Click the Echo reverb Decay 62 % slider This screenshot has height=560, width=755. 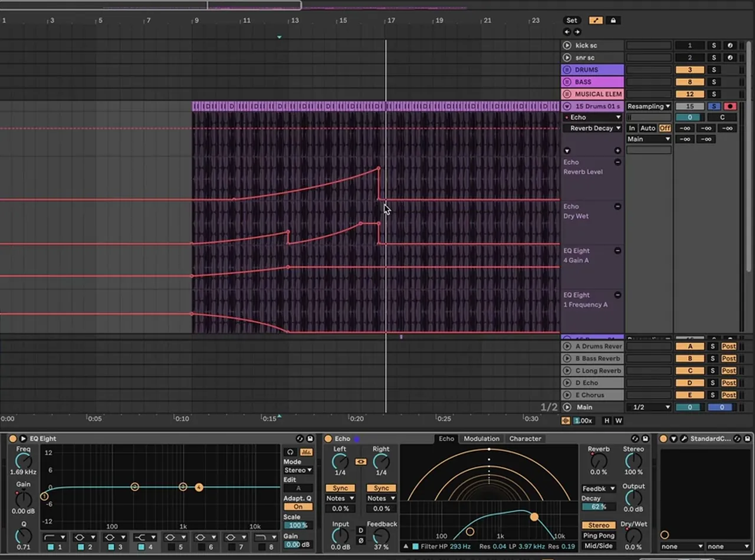pos(599,507)
